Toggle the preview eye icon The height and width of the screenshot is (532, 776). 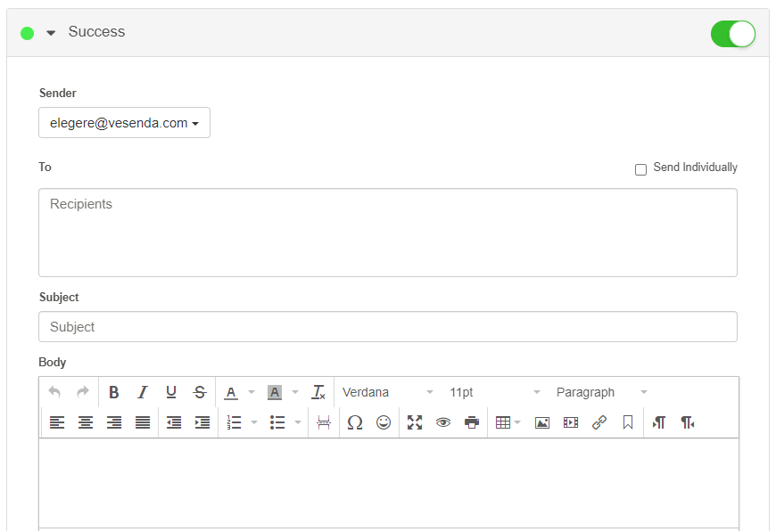click(x=443, y=422)
